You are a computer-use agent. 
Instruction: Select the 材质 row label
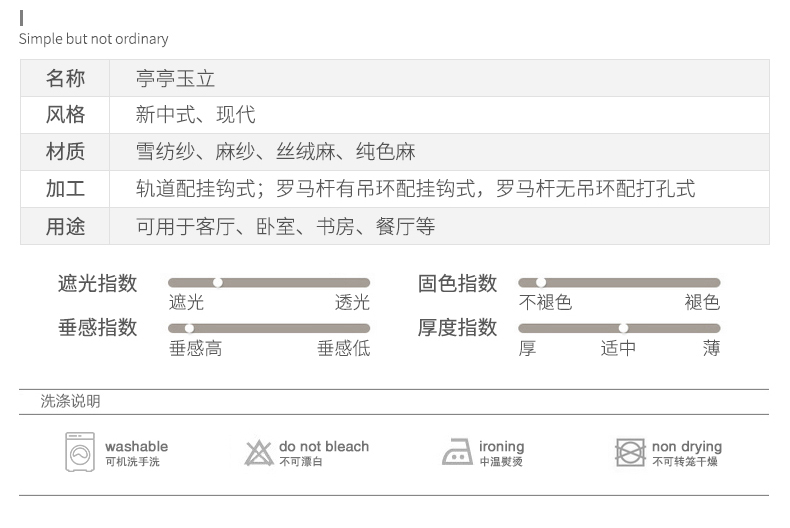pyautogui.click(x=65, y=152)
